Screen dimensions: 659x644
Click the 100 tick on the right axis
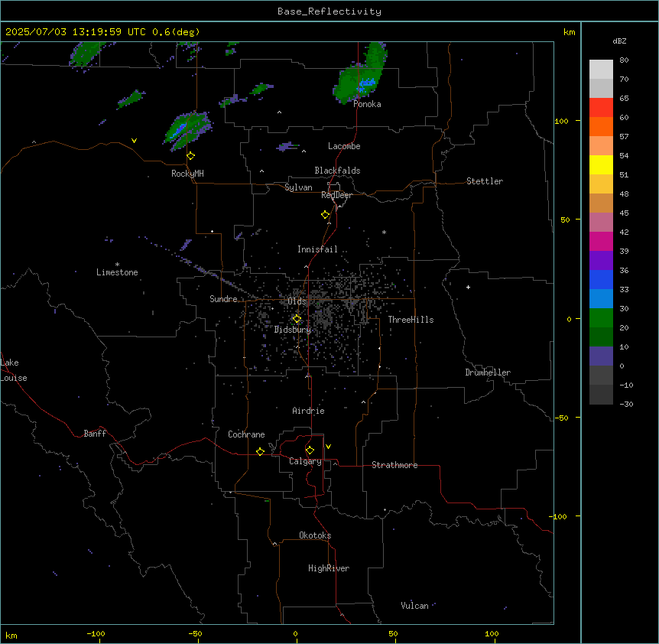click(x=561, y=121)
